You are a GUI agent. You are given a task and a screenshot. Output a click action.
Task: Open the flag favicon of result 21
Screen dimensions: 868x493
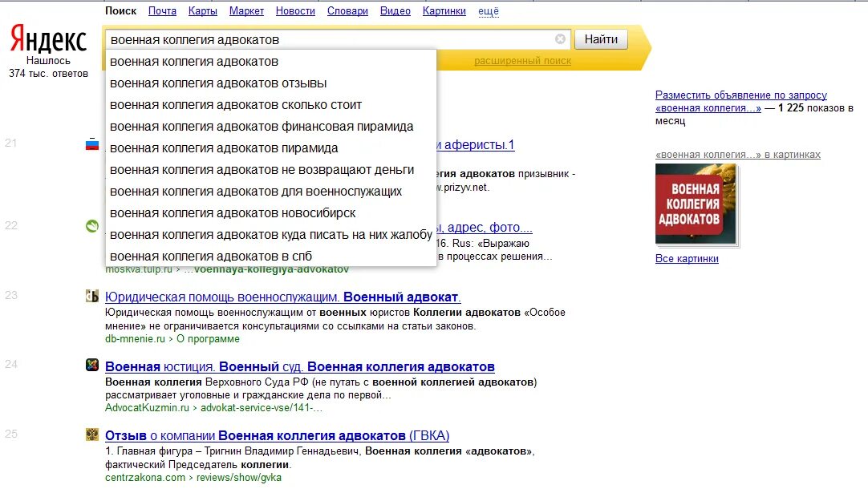pyautogui.click(x=92, y=143)
